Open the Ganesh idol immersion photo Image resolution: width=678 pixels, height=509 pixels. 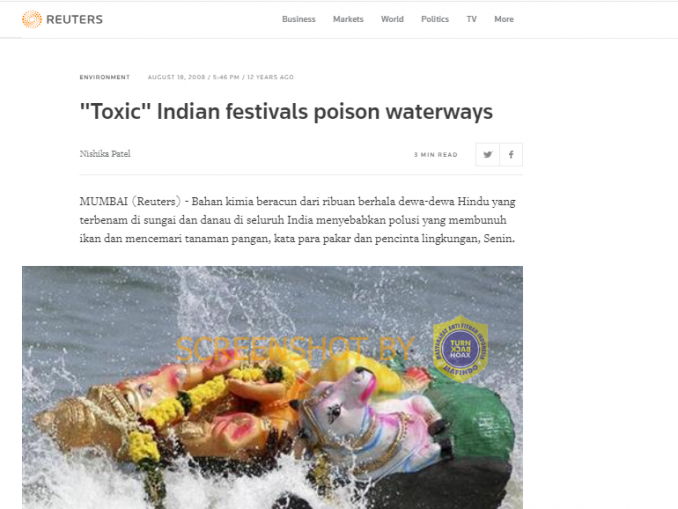[272, 387]
